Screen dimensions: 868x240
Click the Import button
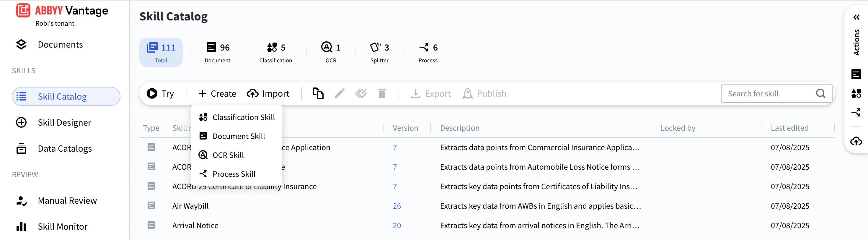pos(268,93)
